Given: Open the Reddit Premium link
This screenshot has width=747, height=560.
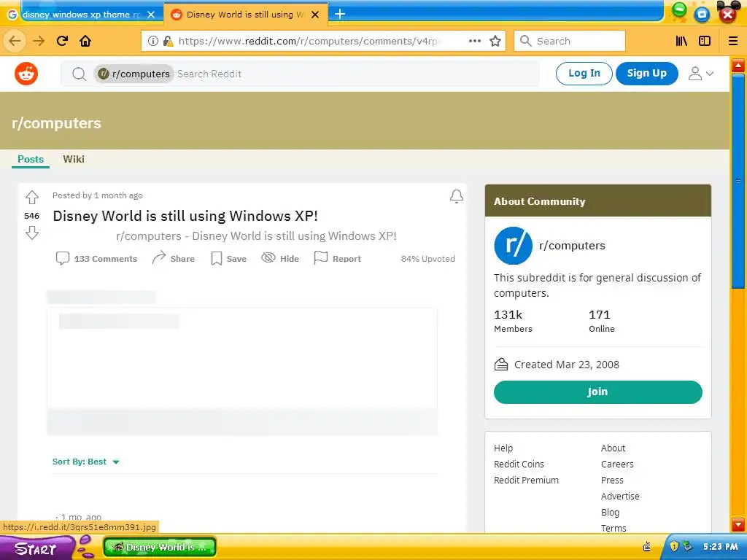Looking at the screenshot, I should (x=526, y=480).
